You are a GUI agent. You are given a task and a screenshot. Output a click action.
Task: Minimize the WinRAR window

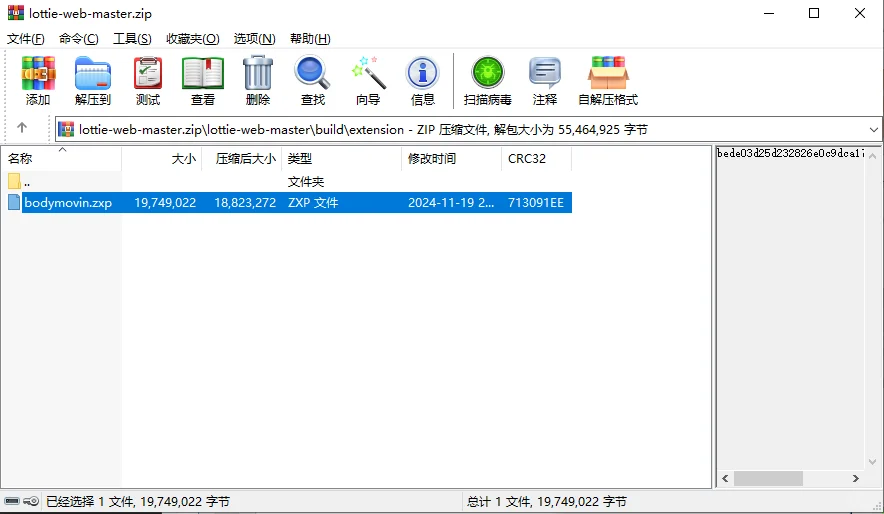click(769, 13)
